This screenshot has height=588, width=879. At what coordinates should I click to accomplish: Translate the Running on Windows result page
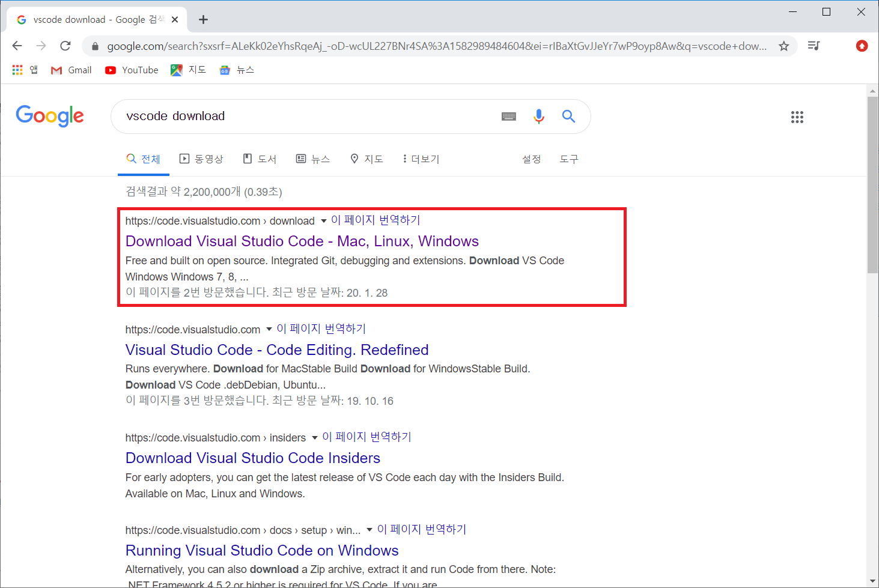pyautogui.click(x=422, y=530)
